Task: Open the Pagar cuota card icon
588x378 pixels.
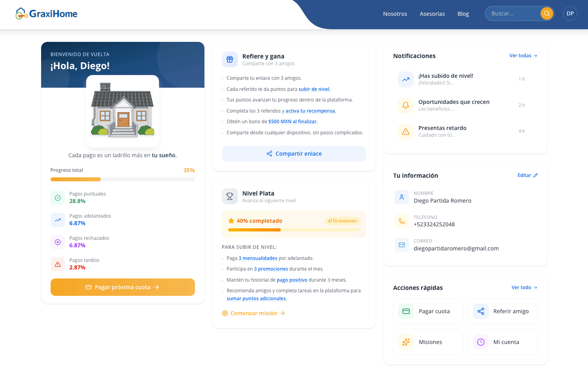Action: [406, 311]
